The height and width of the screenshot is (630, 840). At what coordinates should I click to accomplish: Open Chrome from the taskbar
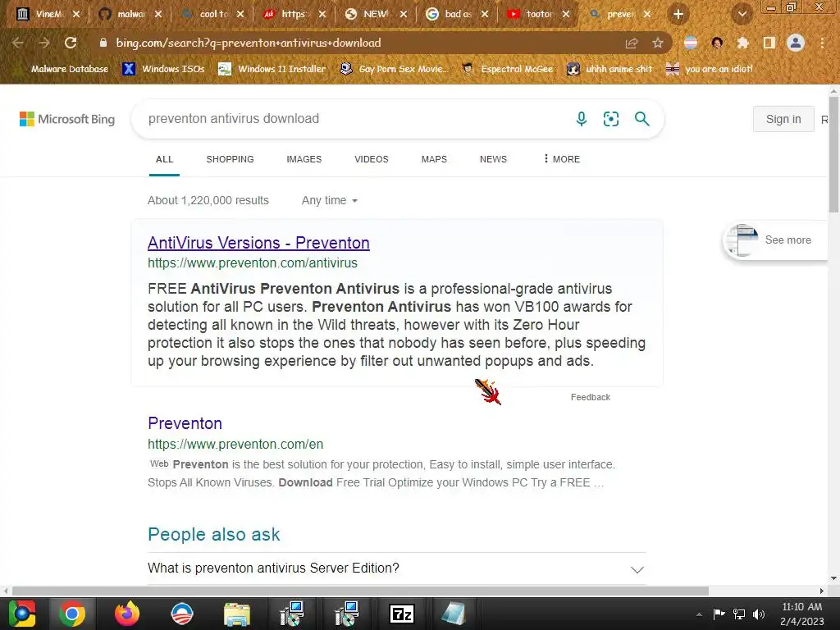tap(72, 614)
